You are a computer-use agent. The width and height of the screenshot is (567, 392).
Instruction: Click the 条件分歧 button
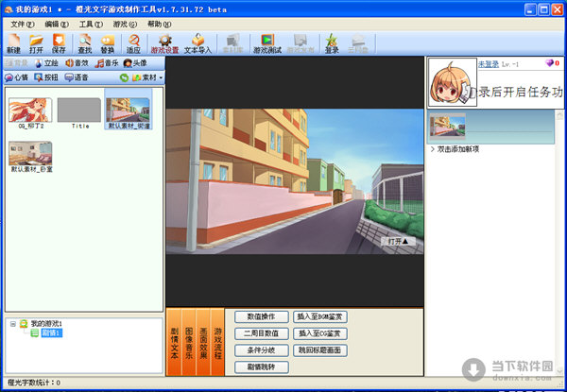[x=262, y=350]
